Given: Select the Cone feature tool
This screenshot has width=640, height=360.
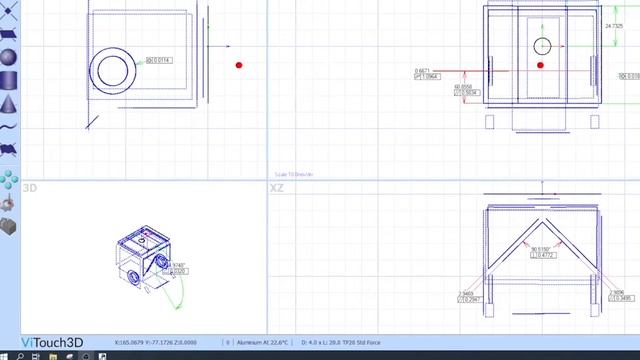Looking at the screenshot, I should (8, 103).
